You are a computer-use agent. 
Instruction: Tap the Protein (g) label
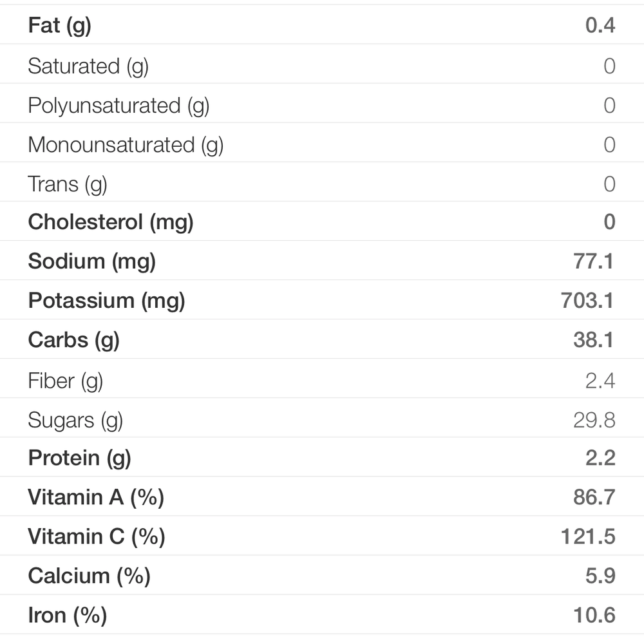[79, 459]
